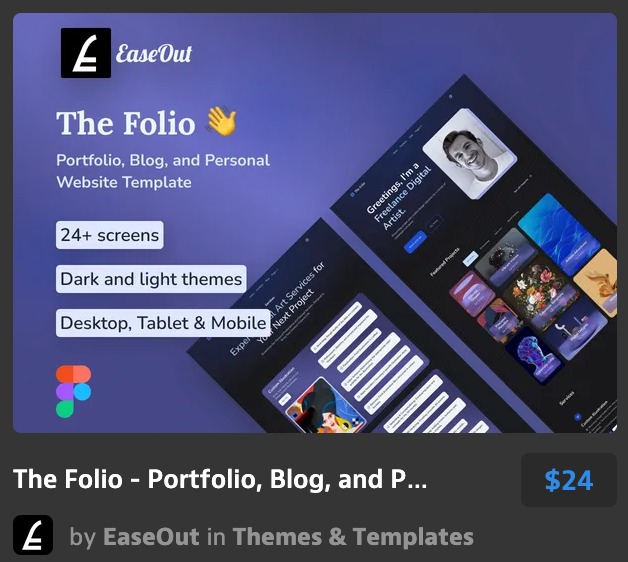The width and height of the screenshot is (628, 562).
Task: Click the blue wave artwork thumbnail
Action: (559, 233)
